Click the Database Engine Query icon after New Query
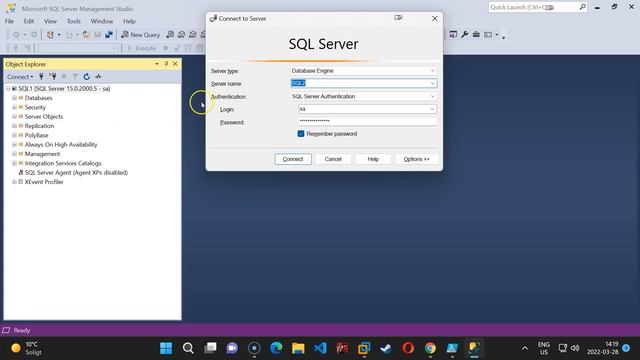This screenshot has height=360, width=640. (x=170, y=35)
